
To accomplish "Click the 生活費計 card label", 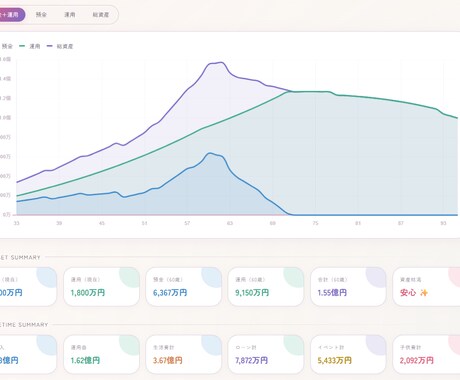I will (164, 347).
